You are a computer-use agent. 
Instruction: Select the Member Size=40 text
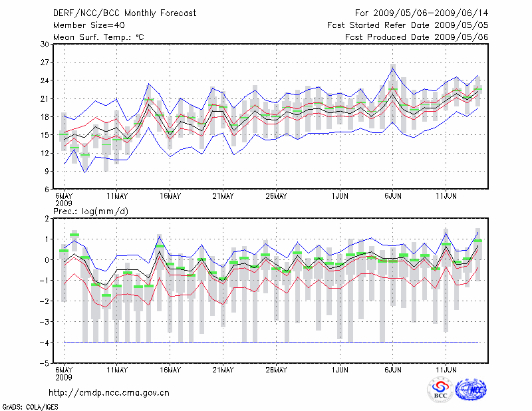pyautogui.click(x=87, y=25)
